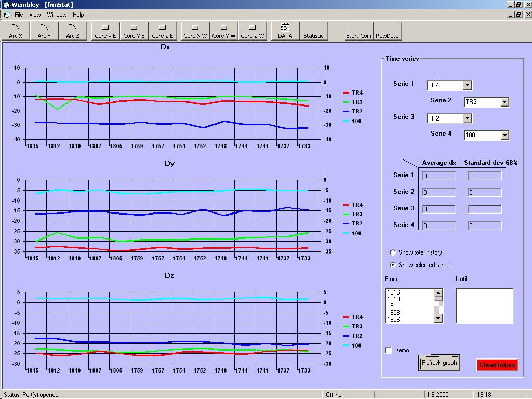Select the Arc Y toolbar button

click(44, 31)
